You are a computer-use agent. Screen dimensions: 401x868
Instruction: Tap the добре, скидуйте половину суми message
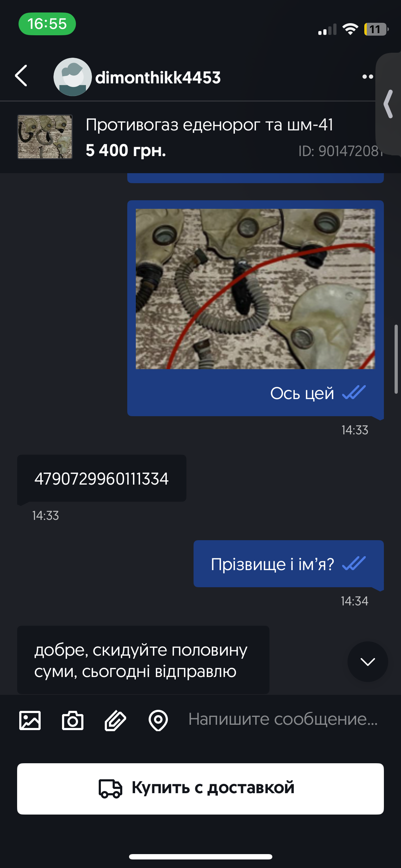coord(143,660)
